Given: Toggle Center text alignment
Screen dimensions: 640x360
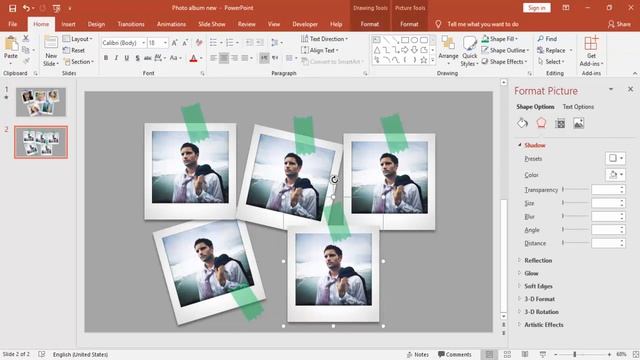Looking at the screenshot, I should (224, 58).
